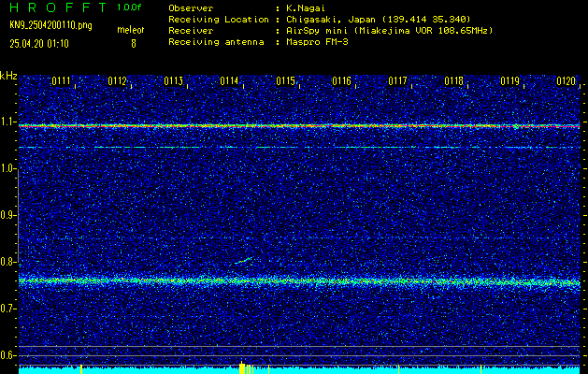Click the Receiver field label

coord(191,31)
